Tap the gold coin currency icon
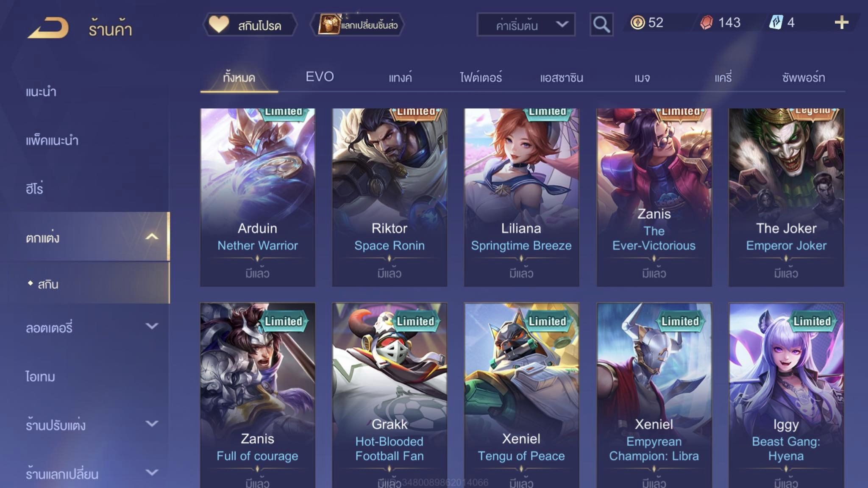 pyautogui.click(x=637, y=22)
